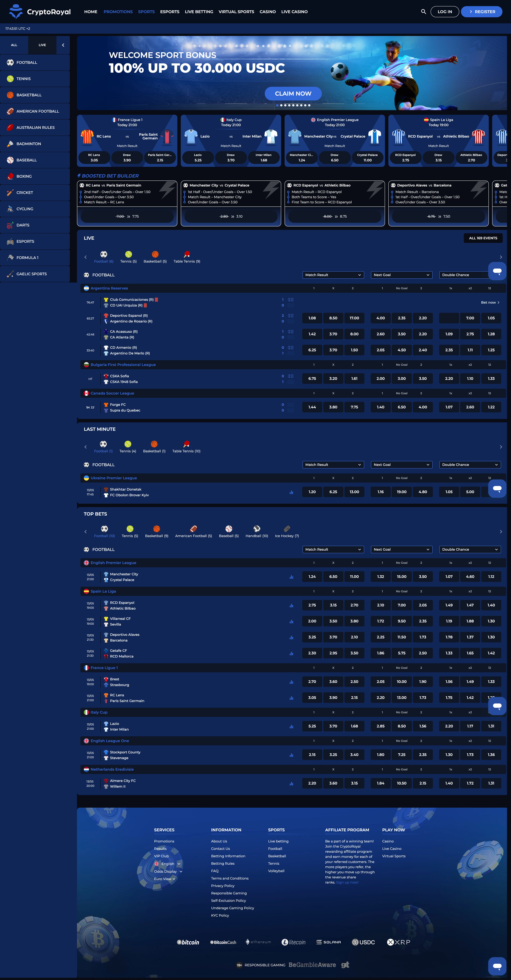Open the Sign up now affiliate link
Image resolution: width=511 pixels, height=980 pixels.
tap(347, 883)
